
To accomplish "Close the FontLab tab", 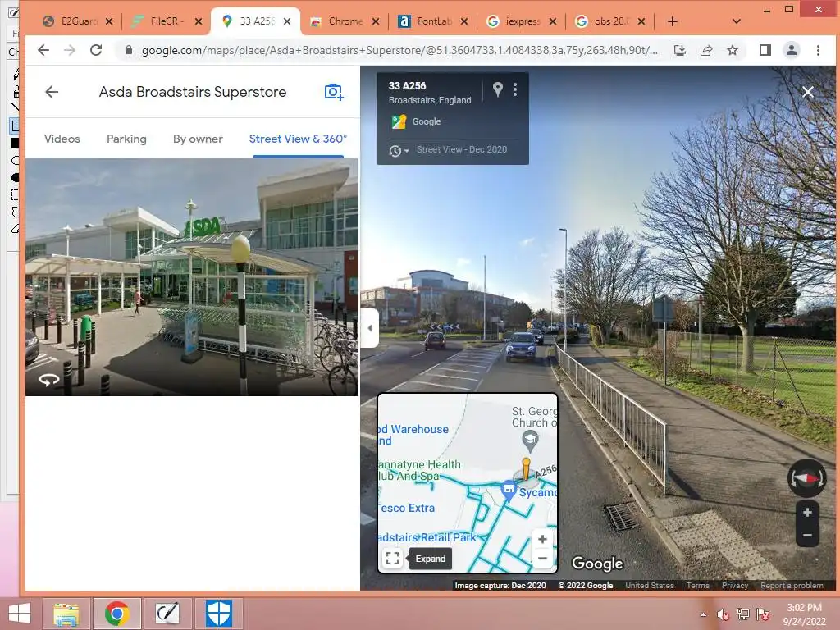I will pyautogui.click(x=464, y=21).
